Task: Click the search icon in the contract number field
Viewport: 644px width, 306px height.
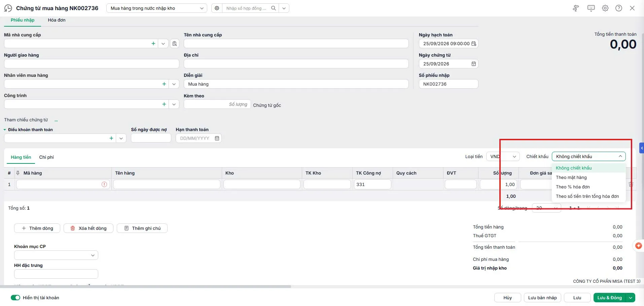Action: pos(274,8)
